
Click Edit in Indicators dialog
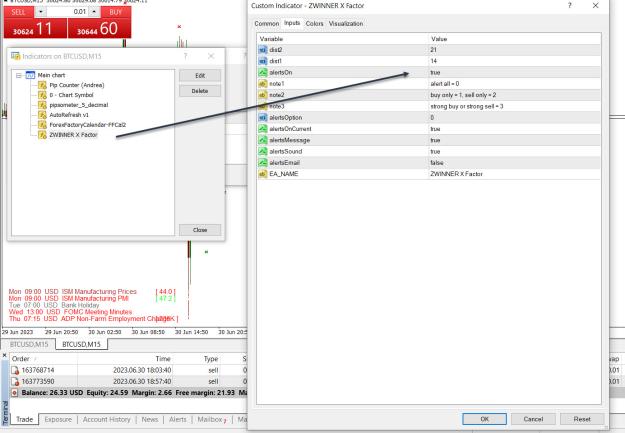pos(200,76)
